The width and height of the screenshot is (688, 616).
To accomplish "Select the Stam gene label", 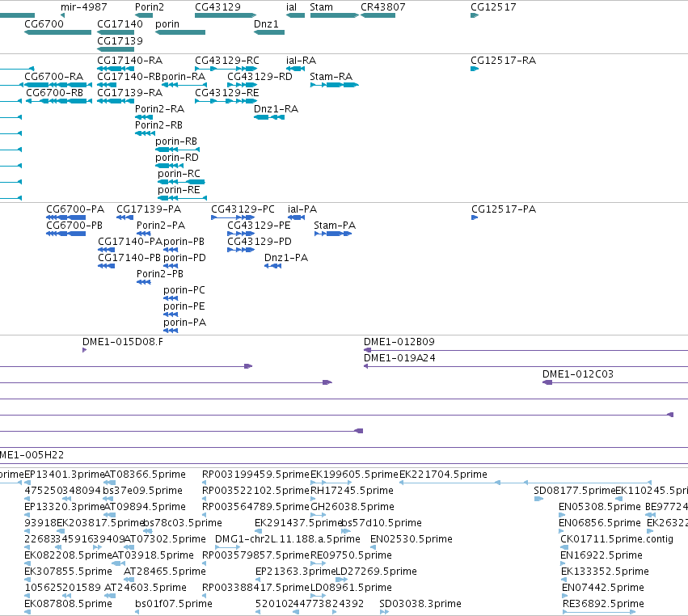I will (x=321, y=7).
